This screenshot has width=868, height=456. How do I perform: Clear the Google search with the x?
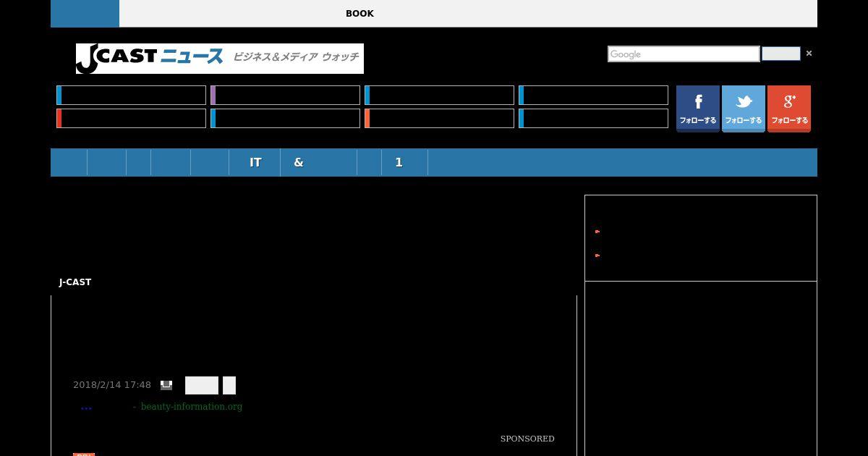(809, 54)
